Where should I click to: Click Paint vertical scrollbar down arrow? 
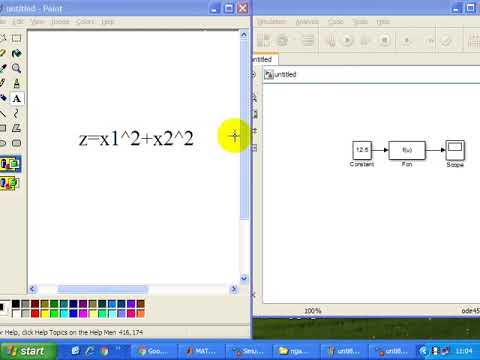(244, 278)
